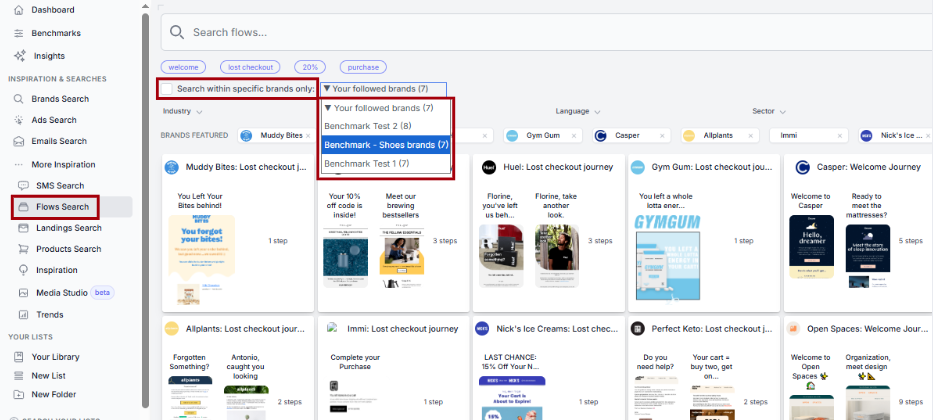Remove the Immi brand chip

coord(840,136)
